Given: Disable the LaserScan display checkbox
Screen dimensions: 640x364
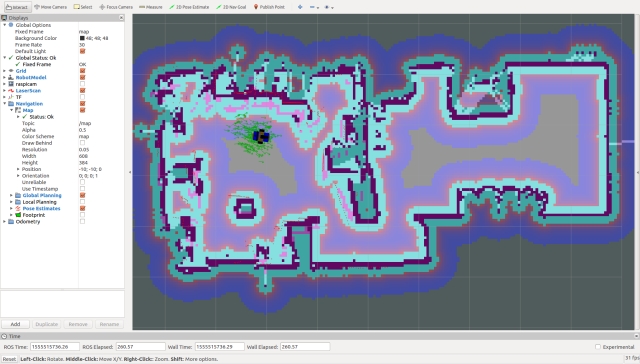Looking at the screenshot, I should point(82,91).
